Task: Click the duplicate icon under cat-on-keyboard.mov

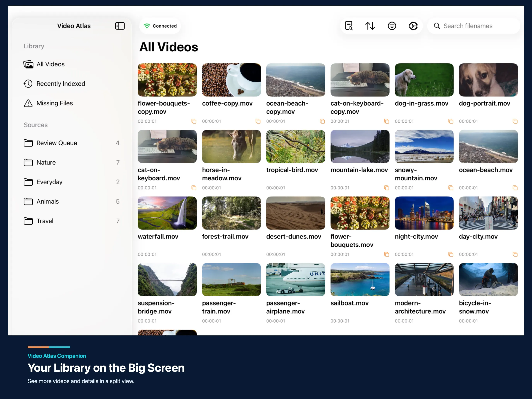Action: [x=194, y=188]
